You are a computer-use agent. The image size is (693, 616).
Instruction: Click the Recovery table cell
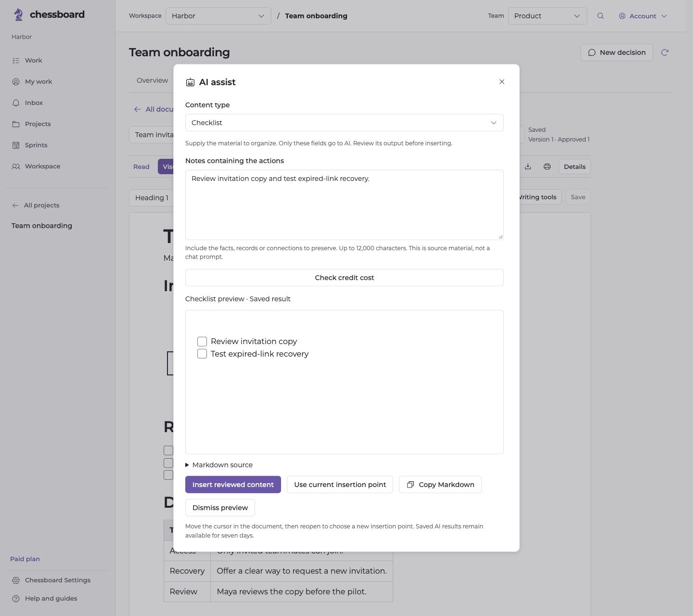187,571
